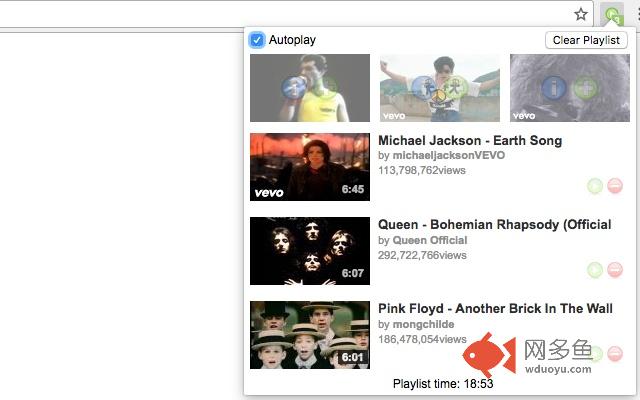Bookmark this page with the star icon
The image size is (640, 400).
(580, 15)
